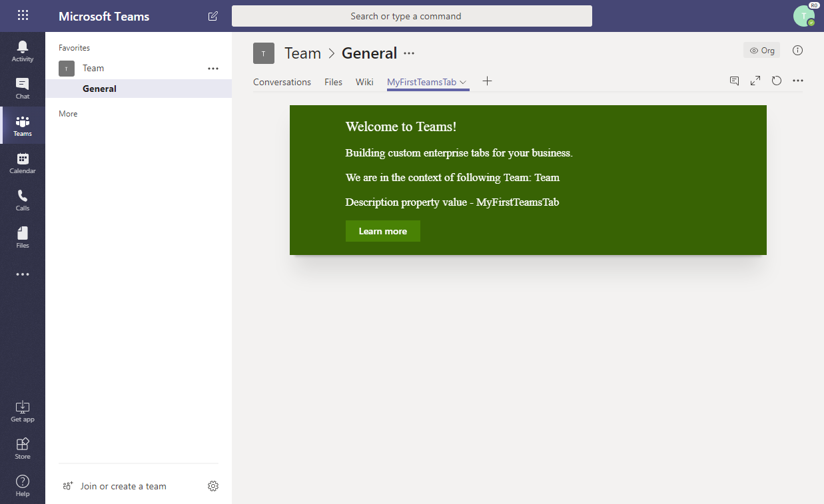Click the Team avatar in Favorites list
This screenshot has width=824, height=504.
67,69
